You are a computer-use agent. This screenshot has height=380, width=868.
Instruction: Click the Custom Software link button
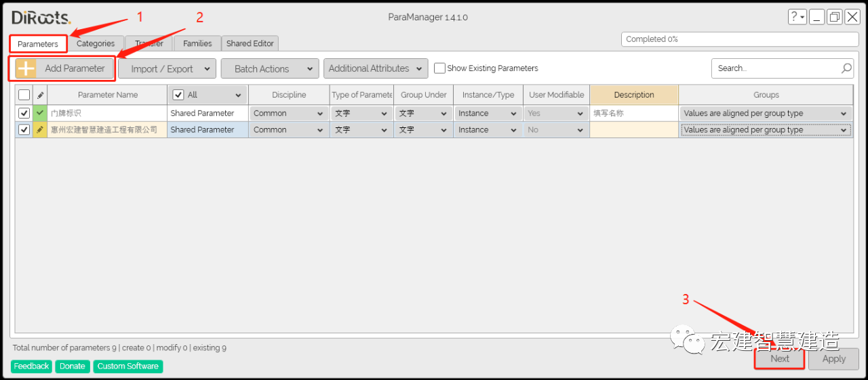[127, 366]
